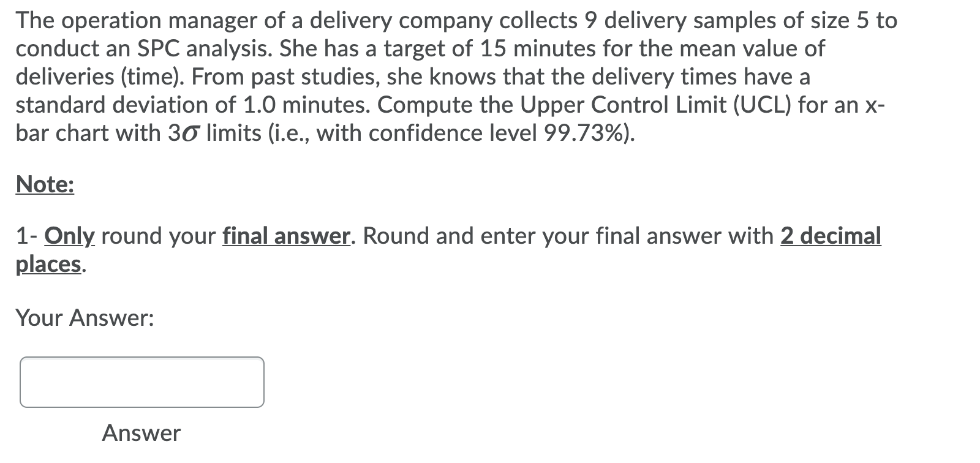This screenshot has width=980, height=463.
Task: Select the question paragraph text
Action: point(429,77)
